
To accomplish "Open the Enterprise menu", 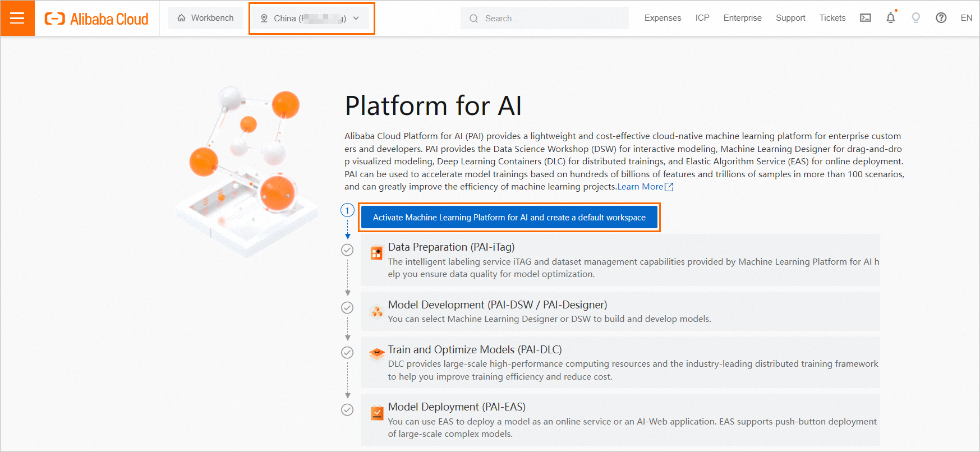I will click(742, 18).
